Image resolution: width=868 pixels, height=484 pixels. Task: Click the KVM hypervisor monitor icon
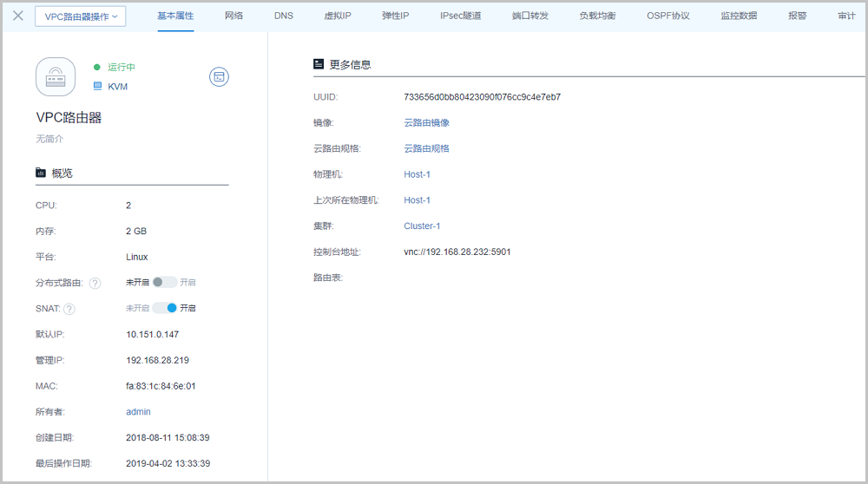[x=98, y=87]
